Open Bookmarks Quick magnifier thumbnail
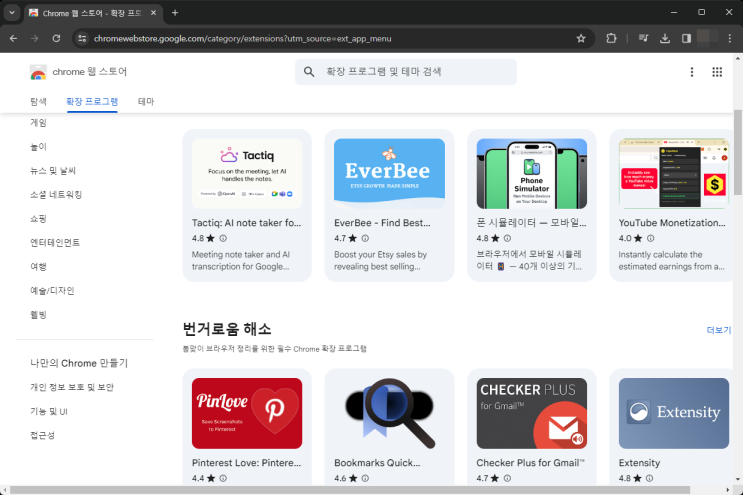 [x=389, y=413]
